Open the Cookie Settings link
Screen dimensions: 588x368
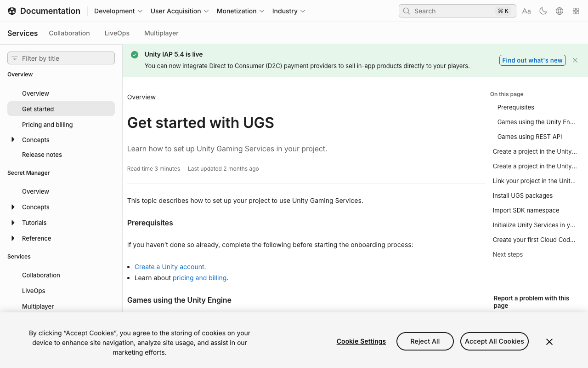click(361, 341)
